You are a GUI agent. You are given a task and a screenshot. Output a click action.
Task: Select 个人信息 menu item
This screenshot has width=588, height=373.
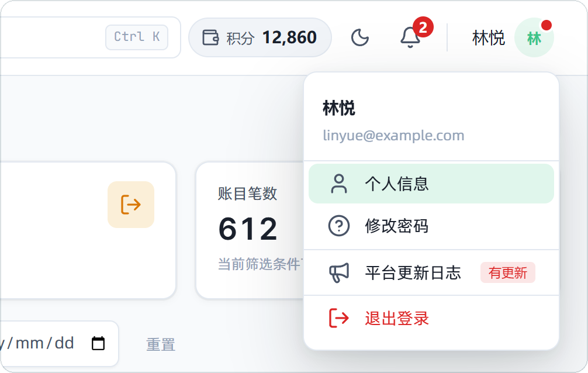click(x=431, y=184)
